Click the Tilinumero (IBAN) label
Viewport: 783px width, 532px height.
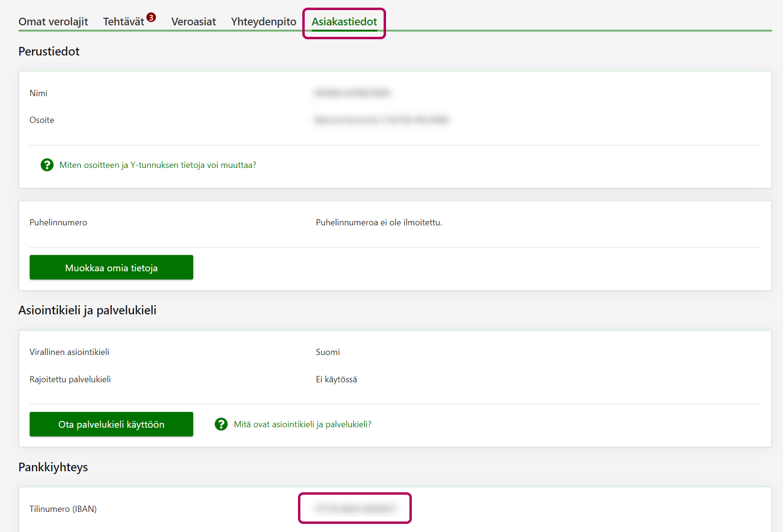(x=63, y=509)
